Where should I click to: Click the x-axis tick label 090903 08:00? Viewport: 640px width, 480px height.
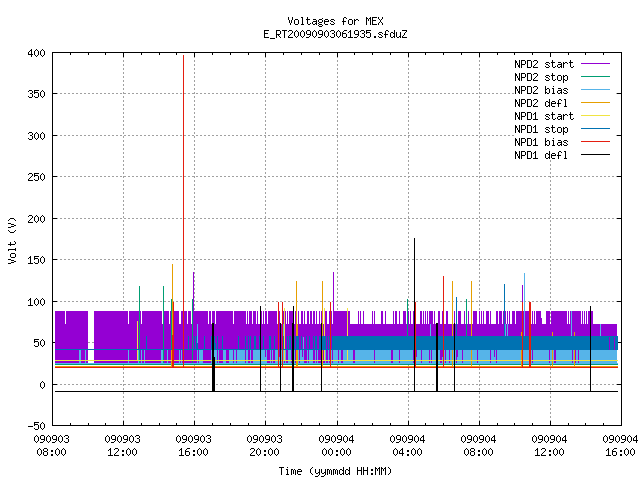(x=51, y=446)
